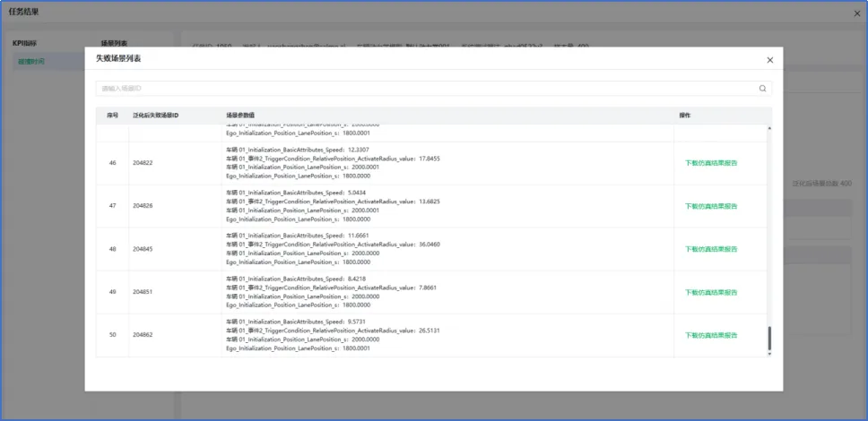Select scenario ID 204851 cell
This screenshot has height=421, width=868.
click(x=143, y=292)
